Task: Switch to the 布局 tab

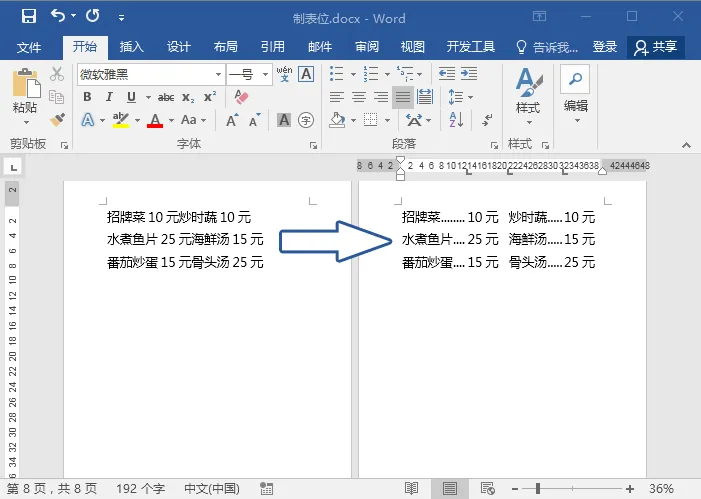Action: coord(226,47)
